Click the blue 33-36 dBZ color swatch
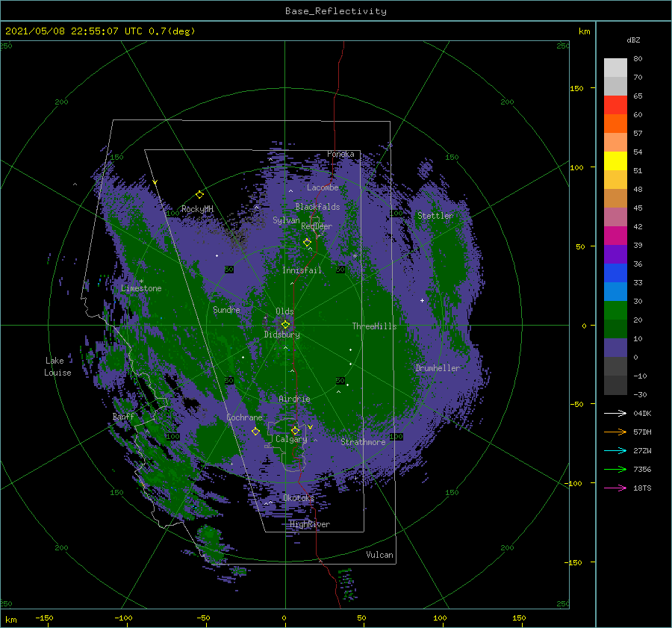The height and width of the screenshot is (628, 672). [x=615, y=273]
